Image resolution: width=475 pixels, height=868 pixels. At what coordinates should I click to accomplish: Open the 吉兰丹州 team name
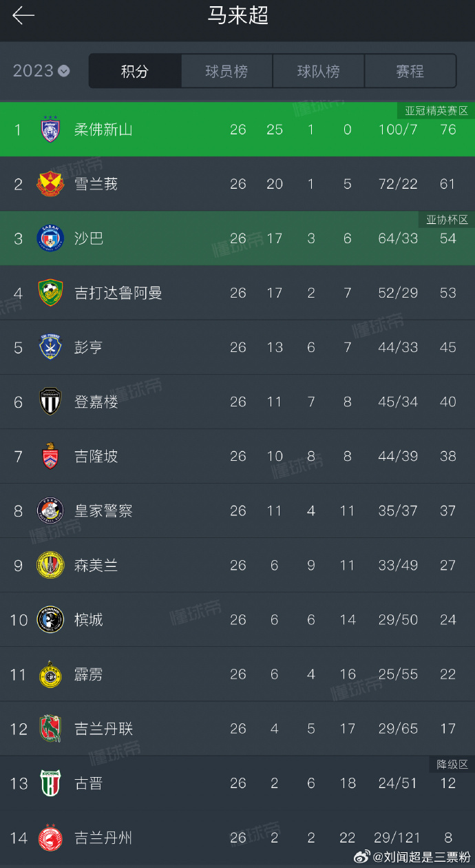(x=103, y=838)
